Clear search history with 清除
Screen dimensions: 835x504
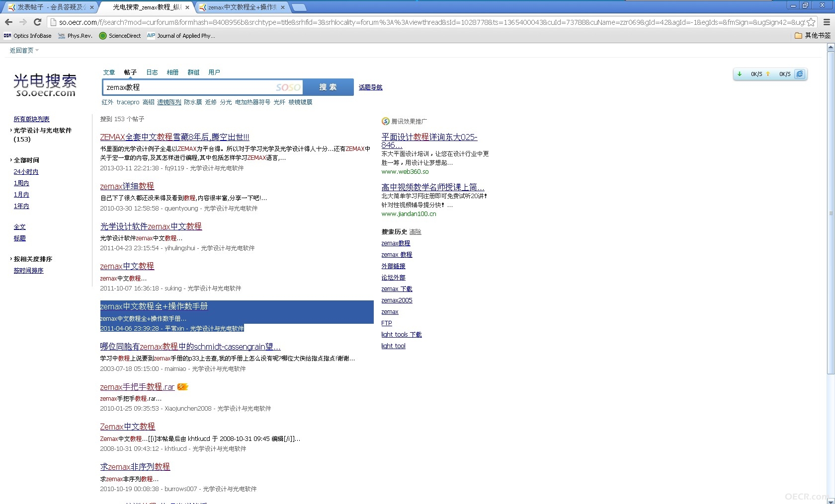click(x=415, y=232)
